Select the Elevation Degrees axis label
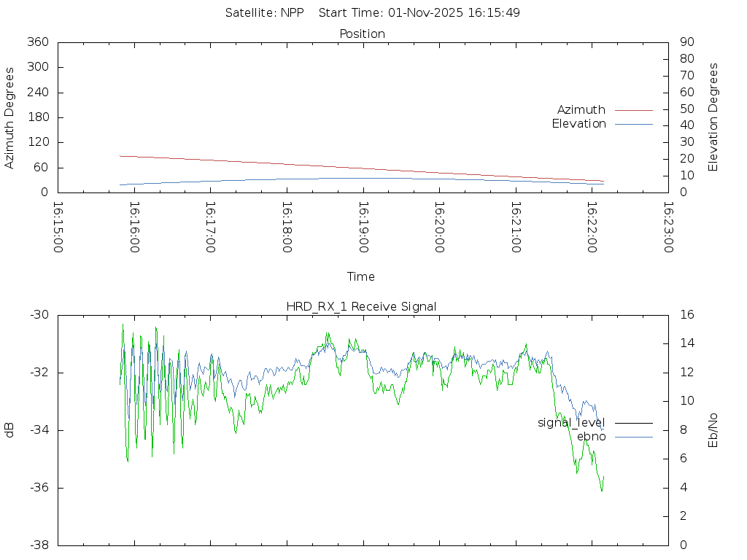The height and width of the screenshot is (560, 747). pyautogui.click(x=713, y=117)
